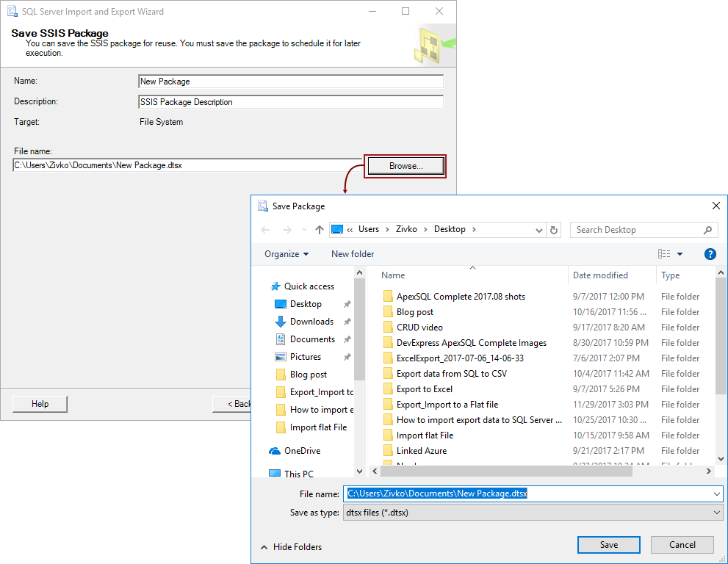Click the help question mark icon
Image resolution: width=728 pixels, height=564 pixels.
(x=710, y=254)
